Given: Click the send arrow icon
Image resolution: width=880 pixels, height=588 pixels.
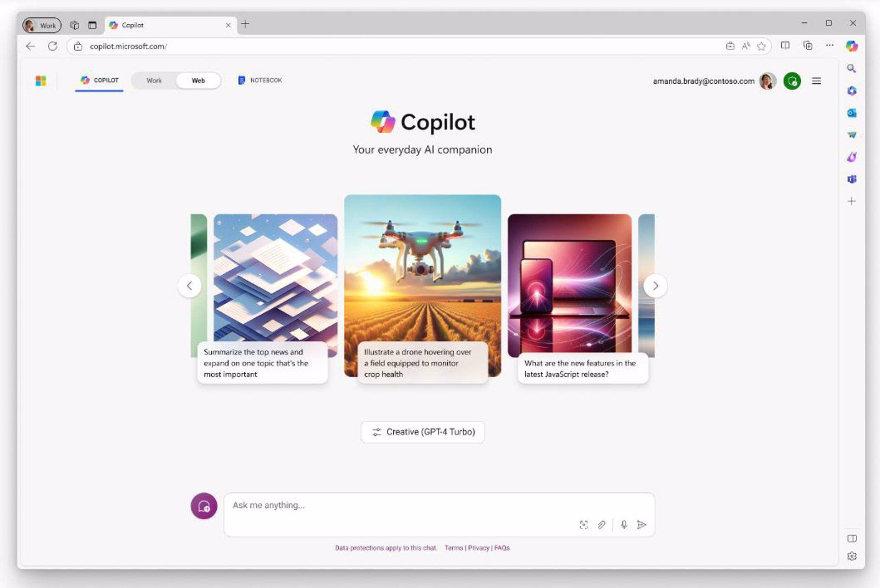Looking at the screenshot, I should pos(642,524).
